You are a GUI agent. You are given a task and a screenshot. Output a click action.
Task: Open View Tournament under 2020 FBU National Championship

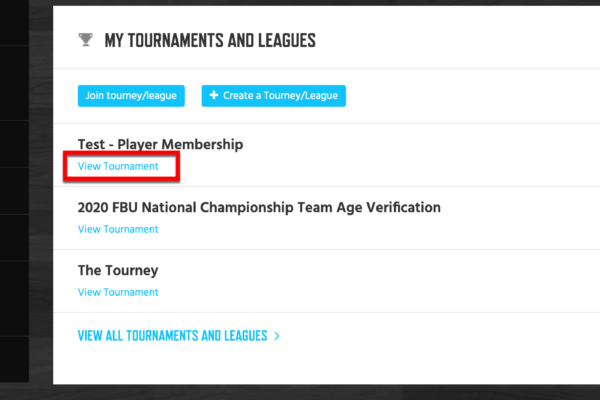(118, 229)
